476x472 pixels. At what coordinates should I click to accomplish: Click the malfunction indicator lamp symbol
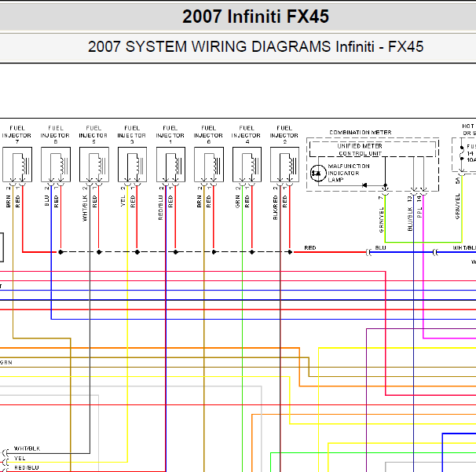(318, 173)
